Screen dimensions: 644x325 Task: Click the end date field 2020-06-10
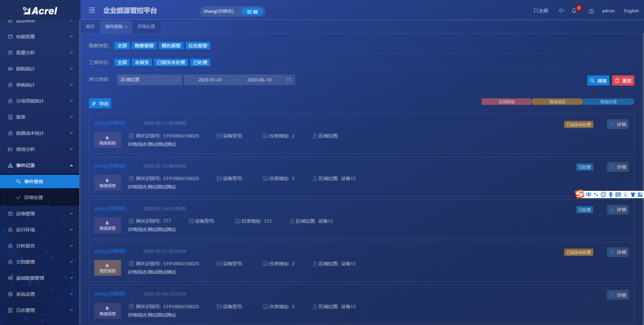(259, 80)
